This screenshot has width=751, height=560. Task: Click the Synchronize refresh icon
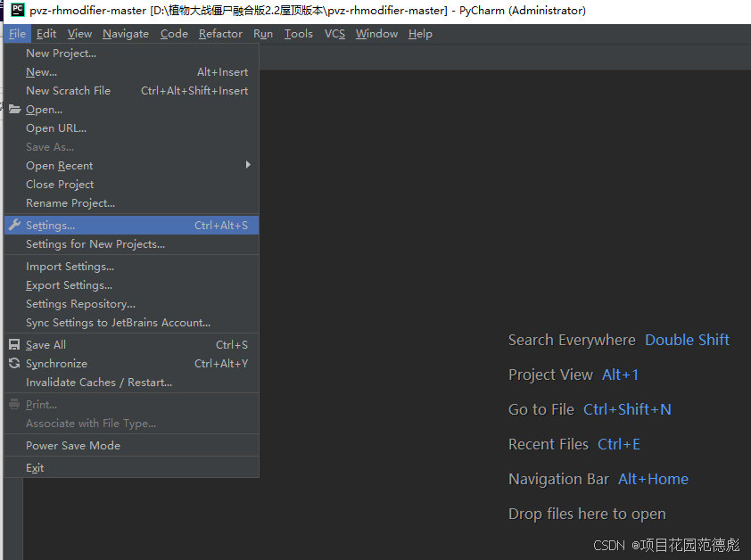(14, 363)
